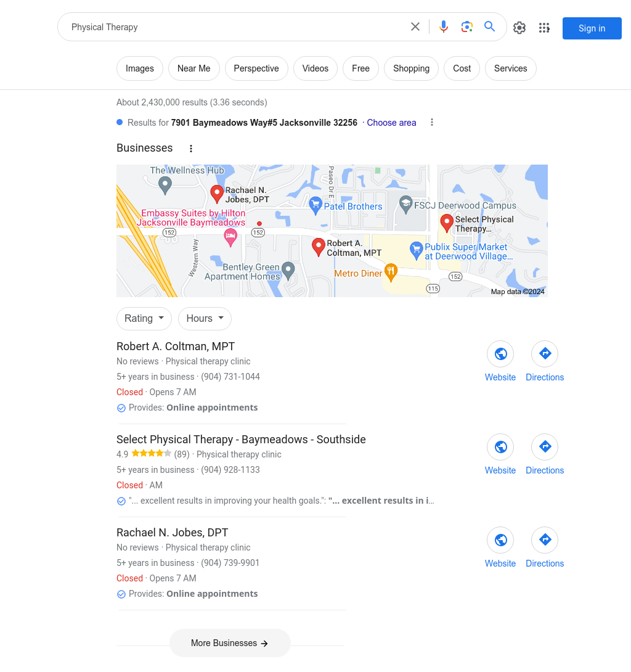The height and width of the screenshot is (672, 631).
Task: Expand the Hours filter dropdown
Action: [205, 318]
